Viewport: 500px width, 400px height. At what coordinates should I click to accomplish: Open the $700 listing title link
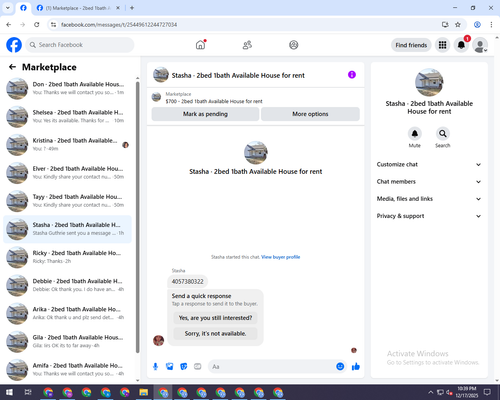(214, 101)
